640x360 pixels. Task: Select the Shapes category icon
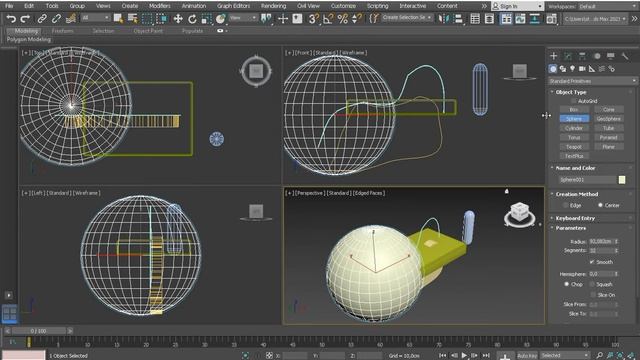coord(563,69)
